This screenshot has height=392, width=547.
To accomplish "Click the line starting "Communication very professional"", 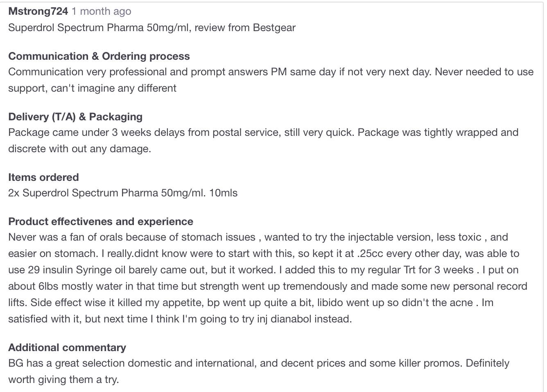I will (270, 72).
